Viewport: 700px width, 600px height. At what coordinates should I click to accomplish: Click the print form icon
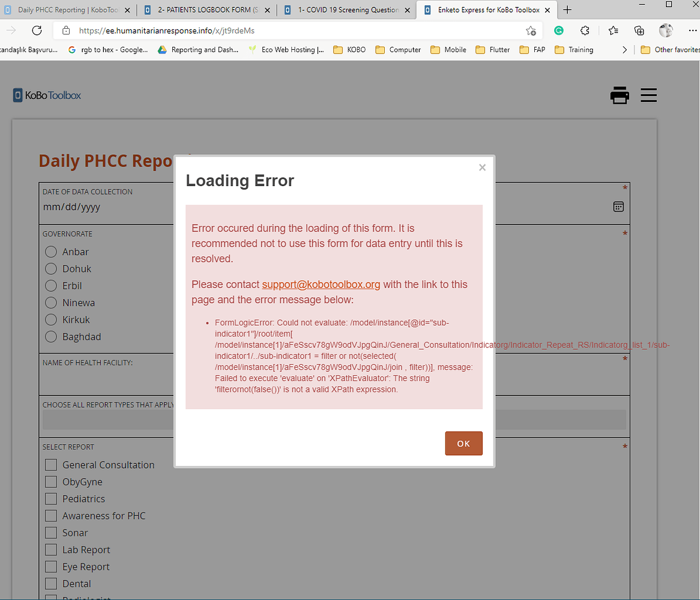tap(619, 95)
